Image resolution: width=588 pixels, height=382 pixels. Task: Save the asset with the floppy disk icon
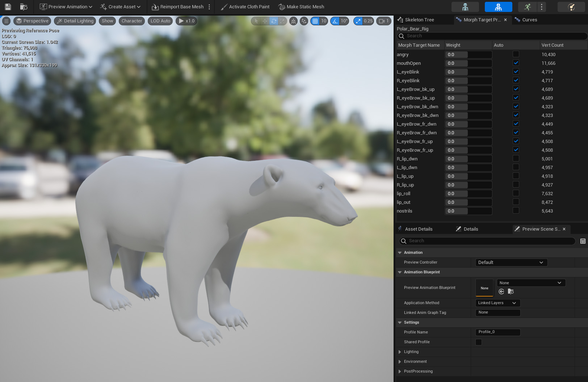8,7
